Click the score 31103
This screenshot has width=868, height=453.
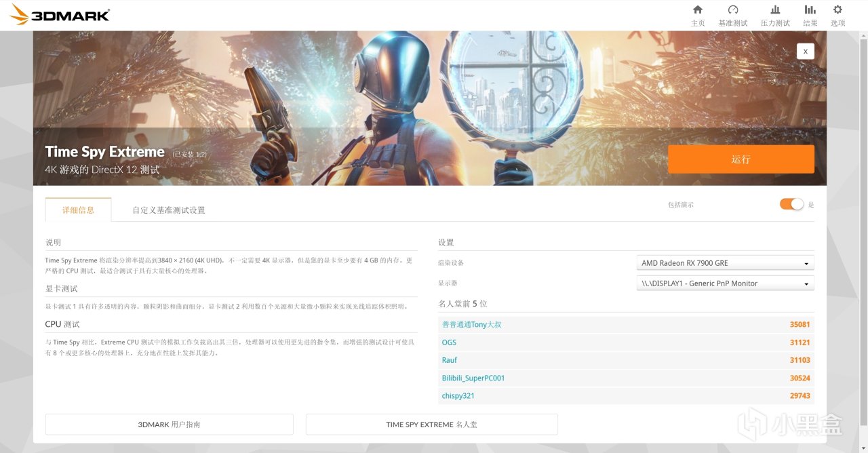pos(800,360)
